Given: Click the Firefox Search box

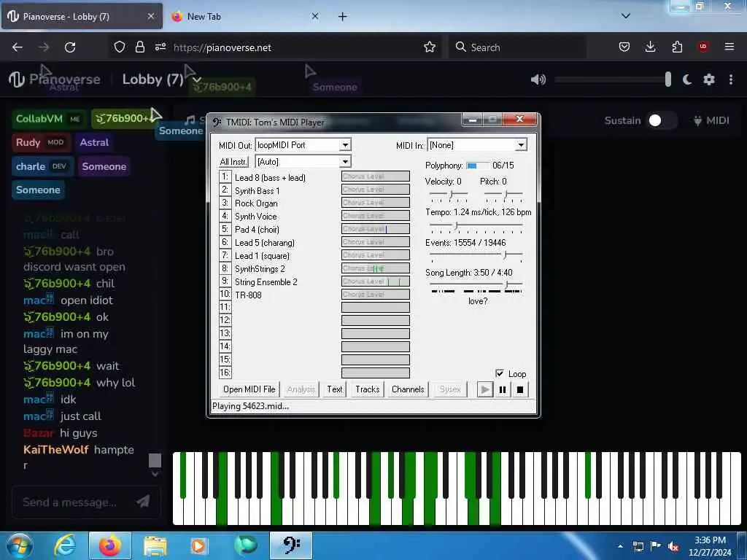Looking at the screenshot, I should [517, 47].
